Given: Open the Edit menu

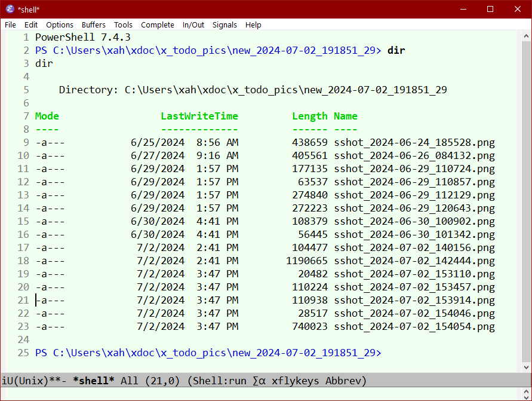Looking at the screenshot, I should 31,25.
